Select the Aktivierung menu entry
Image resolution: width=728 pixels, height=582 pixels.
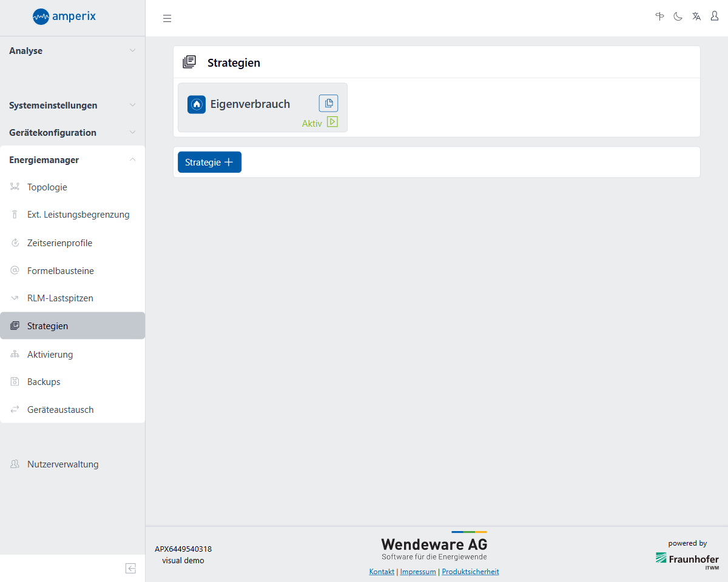[50, 355]
